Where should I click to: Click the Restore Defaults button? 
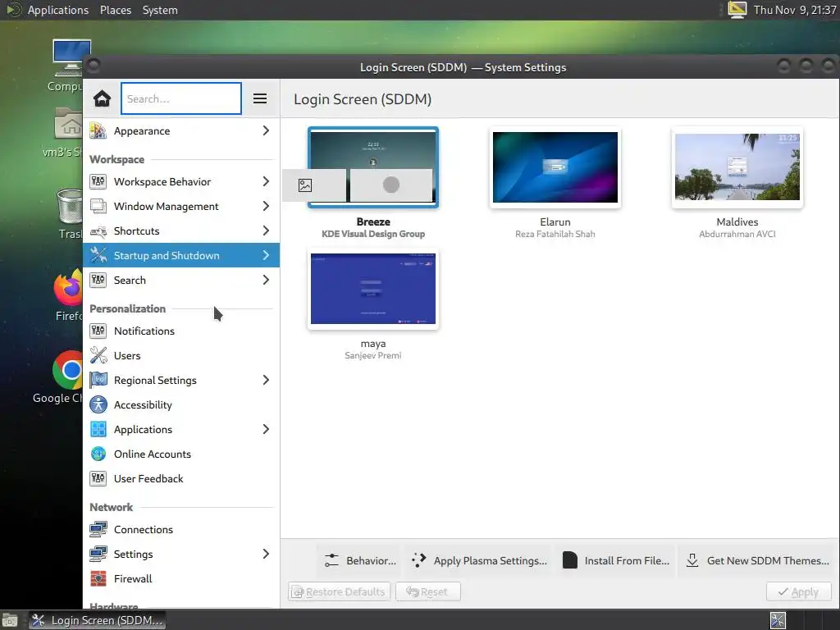339,592
